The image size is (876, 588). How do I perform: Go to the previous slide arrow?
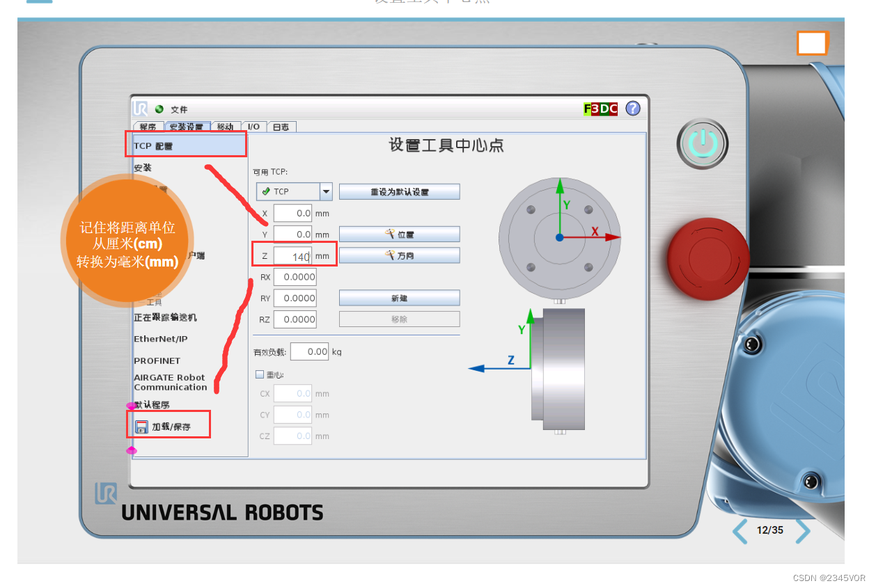pos(741,531)
